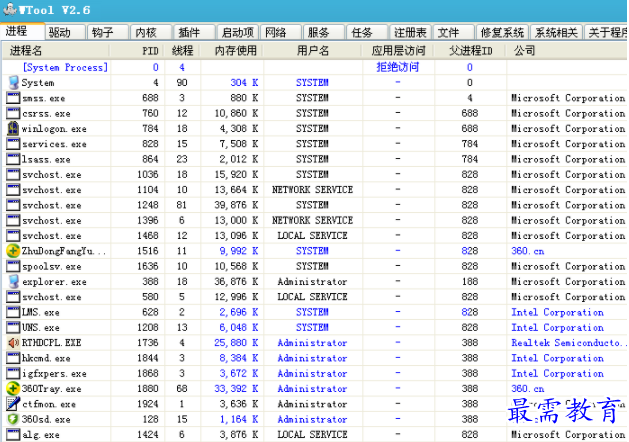Click 33,392 K memory of 360Tray.exe
This screenshot has width=629, height=442.
pos(236,389)
